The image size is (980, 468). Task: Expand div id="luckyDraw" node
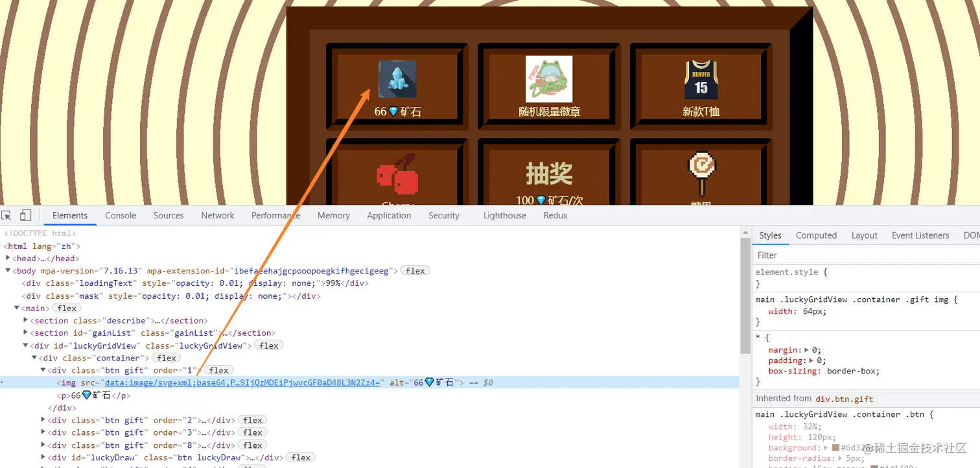point(43,458)
